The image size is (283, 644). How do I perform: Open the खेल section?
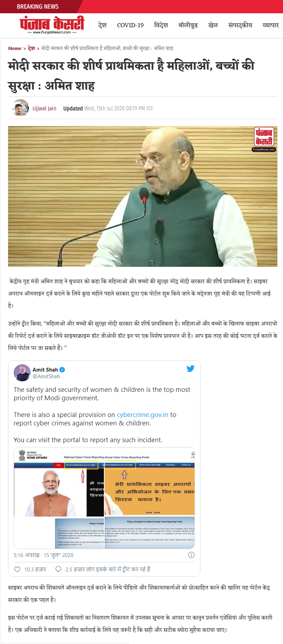click(x=213, y=25)
